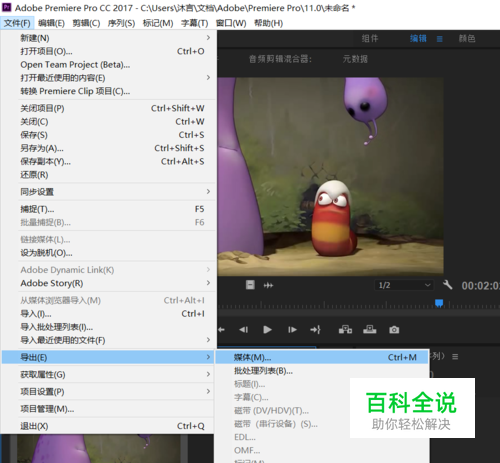Expand 打开最近使用的内容(E) submenu
This screenshot has width=500, height=463.
pyautogui.click(x=108, y=78)
